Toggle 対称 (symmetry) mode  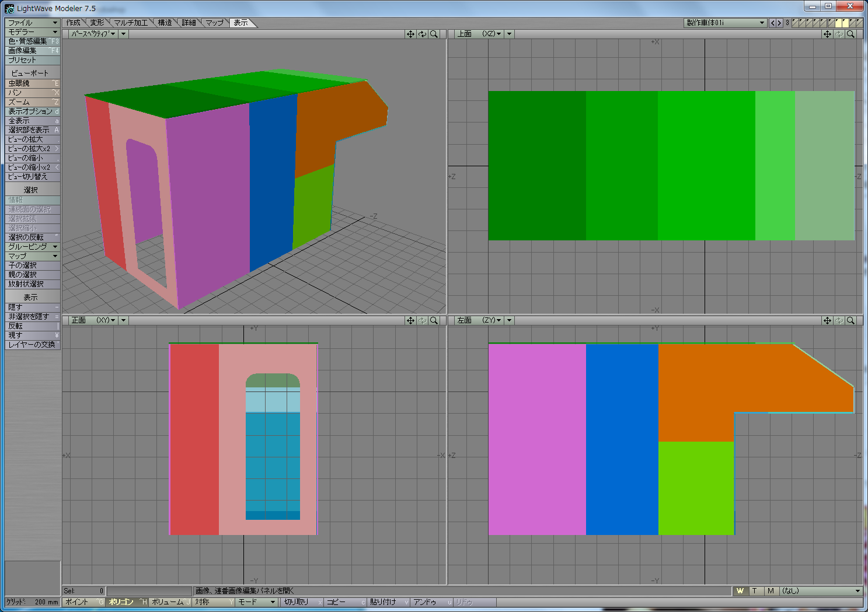point(213,602)
